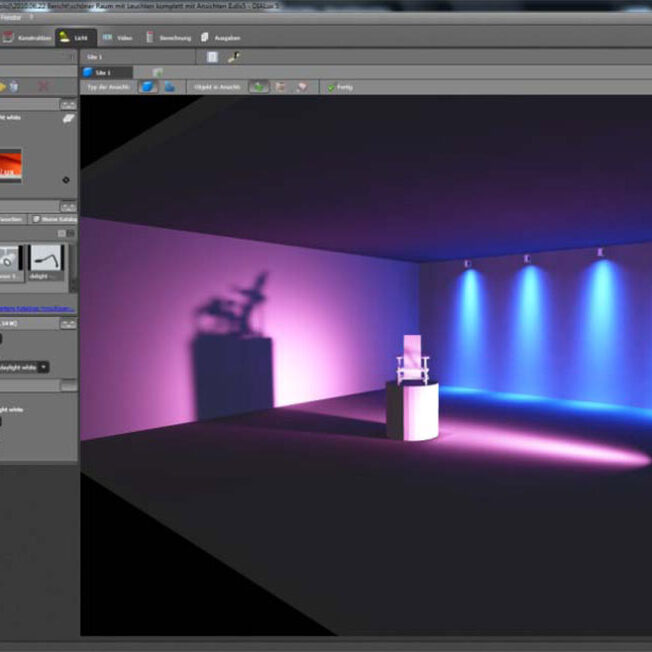
Task: Toggle third Objekt in Ansicht icon
Action: point(301,87)
